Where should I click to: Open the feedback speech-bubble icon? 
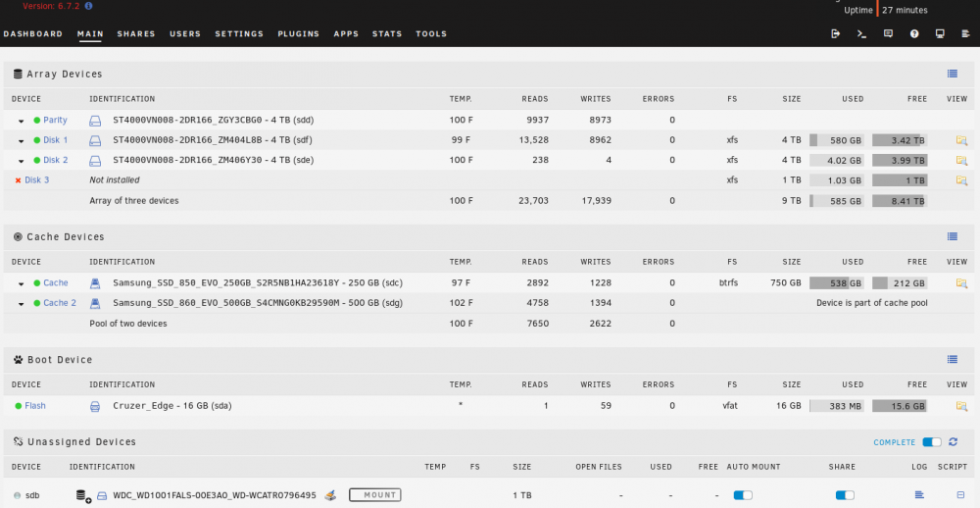point(888,33)
